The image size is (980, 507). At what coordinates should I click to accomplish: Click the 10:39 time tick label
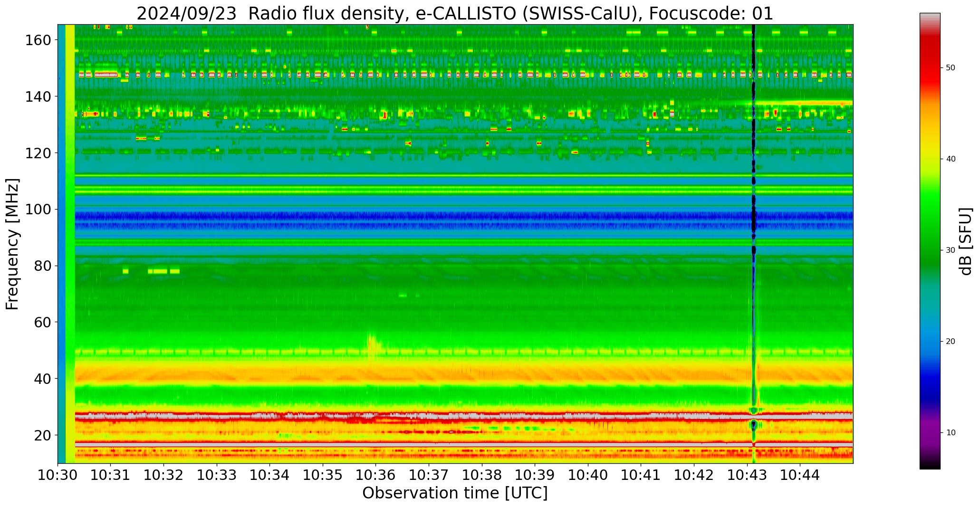coord(535,475)
